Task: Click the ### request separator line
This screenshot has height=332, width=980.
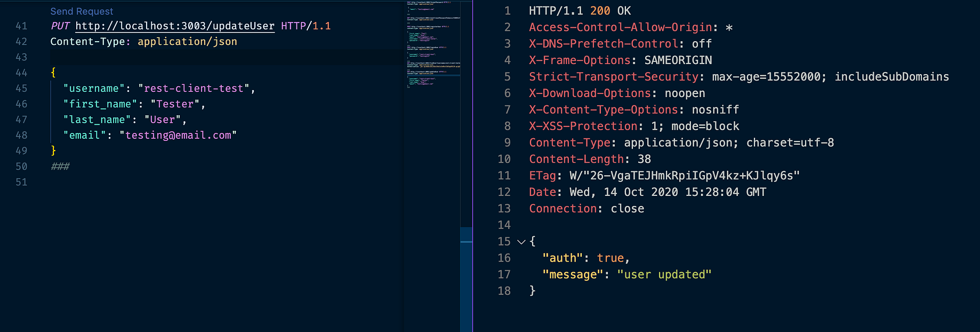Action: pyautogui.click(x=60, y=167)
